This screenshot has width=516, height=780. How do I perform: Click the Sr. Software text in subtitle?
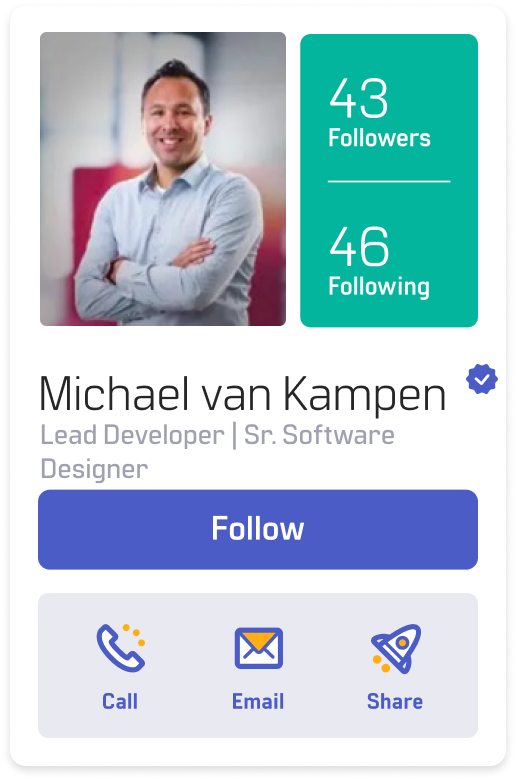coord(319,435)
